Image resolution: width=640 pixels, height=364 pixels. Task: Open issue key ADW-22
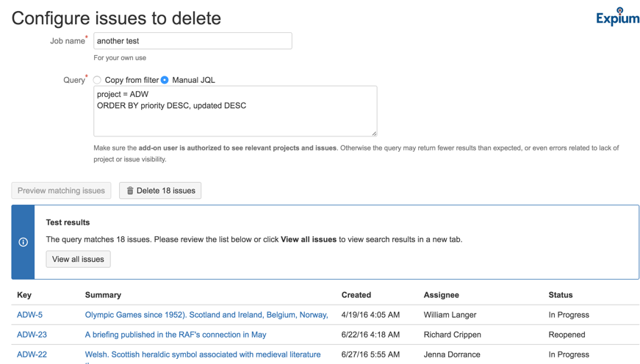[32, 354]
